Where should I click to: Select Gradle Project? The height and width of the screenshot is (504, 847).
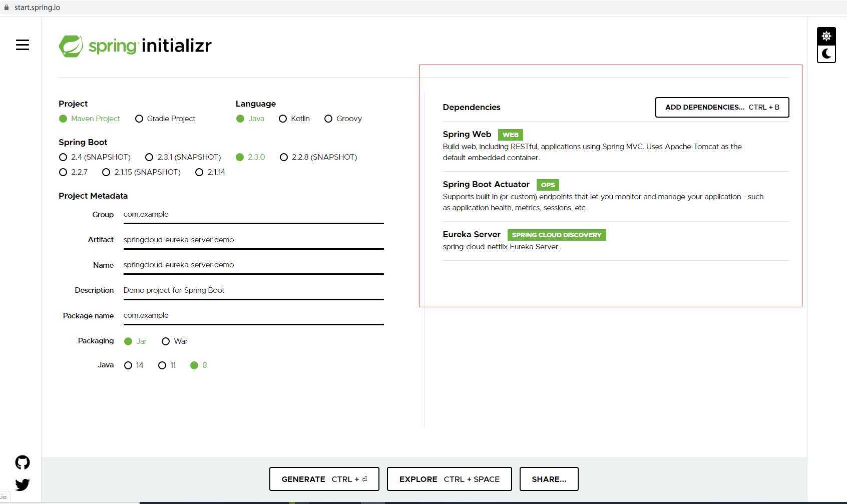pyautogui.click(x=165, y=119)
